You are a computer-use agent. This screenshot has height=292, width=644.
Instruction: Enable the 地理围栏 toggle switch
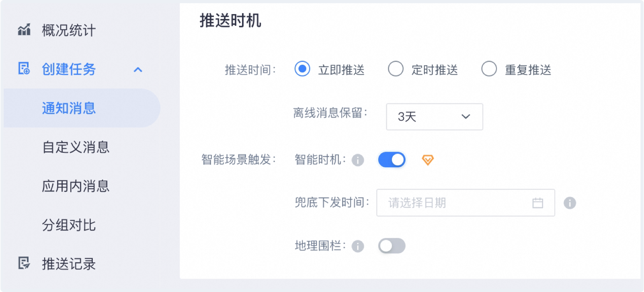(392, 246)
